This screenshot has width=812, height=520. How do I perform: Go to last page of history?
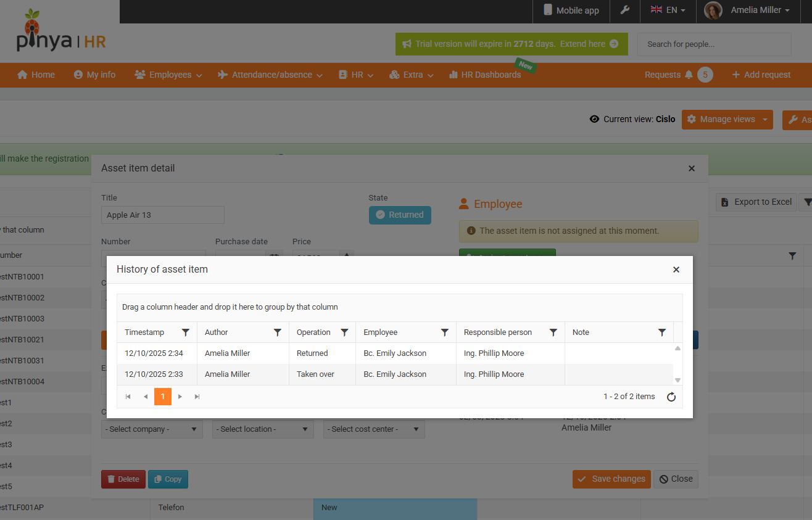pyautogui.click(x=197, y=397)
